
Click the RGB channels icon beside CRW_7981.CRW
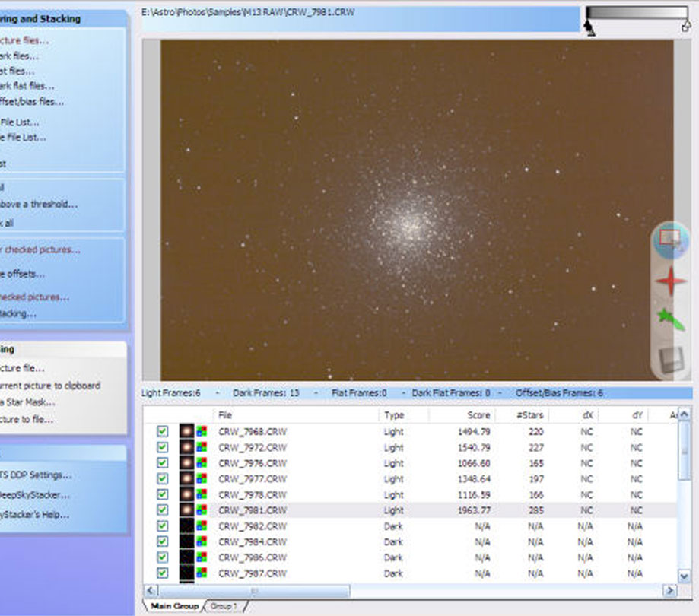[x=202, y=510]
